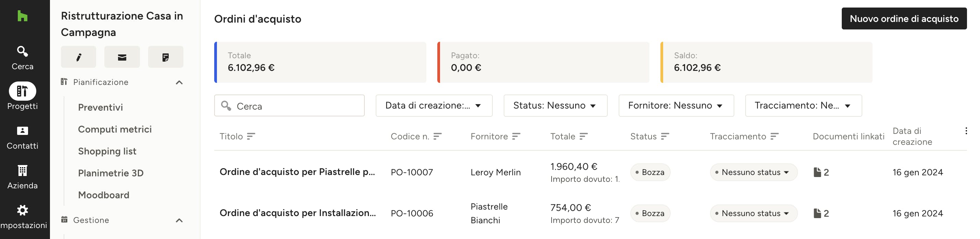This screenshot has height=239, width=980.
Task: Select Shopping list menu item
Action: (x=107, y=151)
